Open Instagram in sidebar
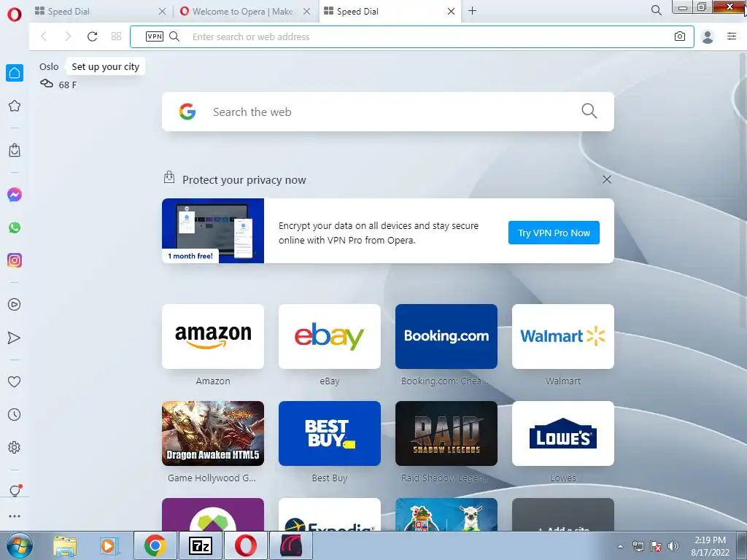This screenshot has width=747, height=560. coord(15,260)
